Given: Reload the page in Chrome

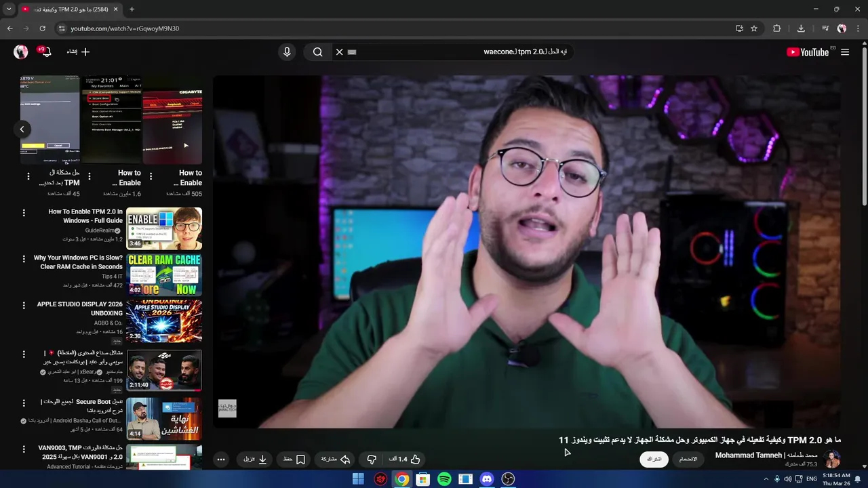Looking at the screenshot, I should coord(42,28).
